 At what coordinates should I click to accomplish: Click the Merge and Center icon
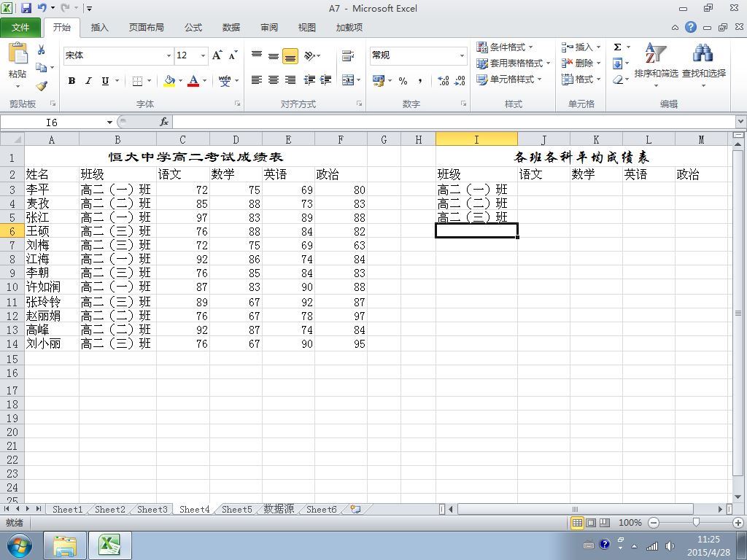coord(348,80)
